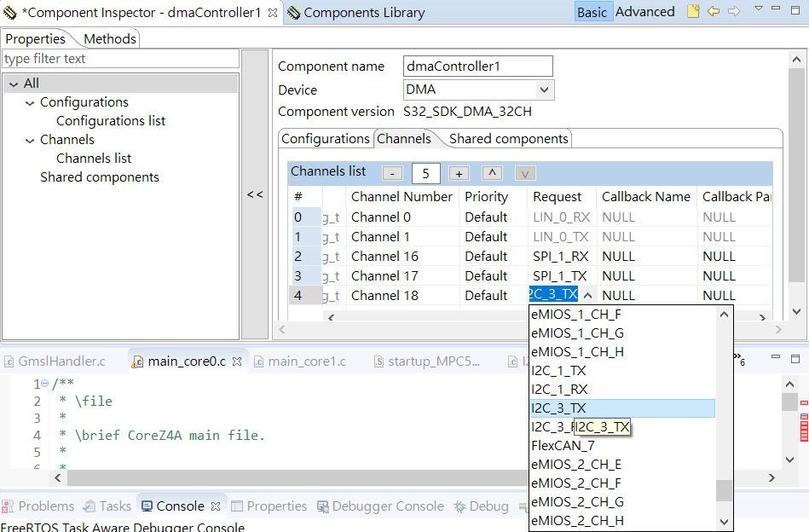
Task: Click the Debugger Console icon
Action: [323, 506]
